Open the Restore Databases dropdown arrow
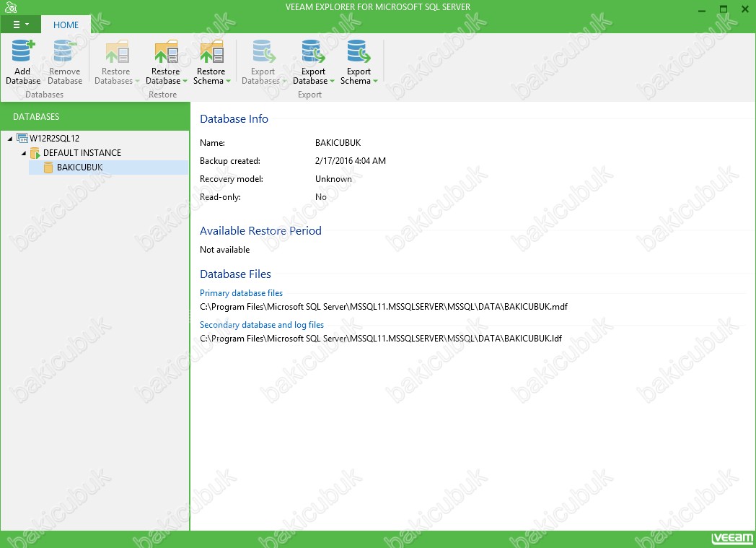 137,81
